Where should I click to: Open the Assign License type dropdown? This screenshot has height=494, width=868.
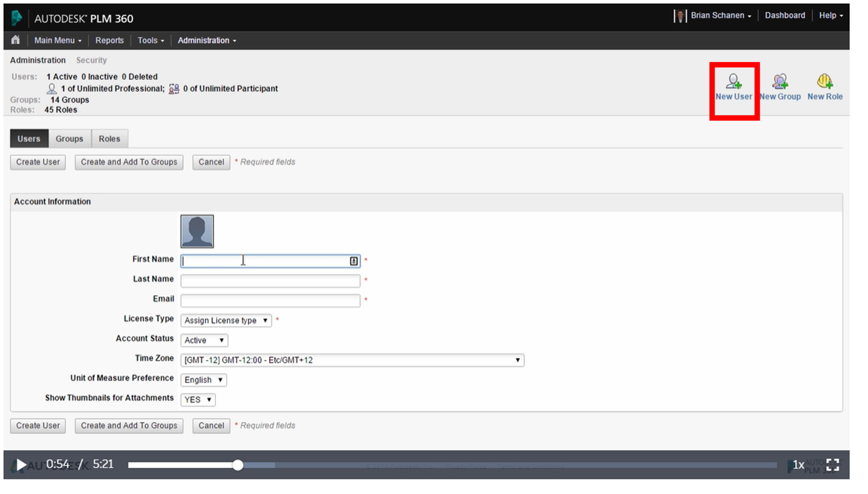tap(226, 320)
